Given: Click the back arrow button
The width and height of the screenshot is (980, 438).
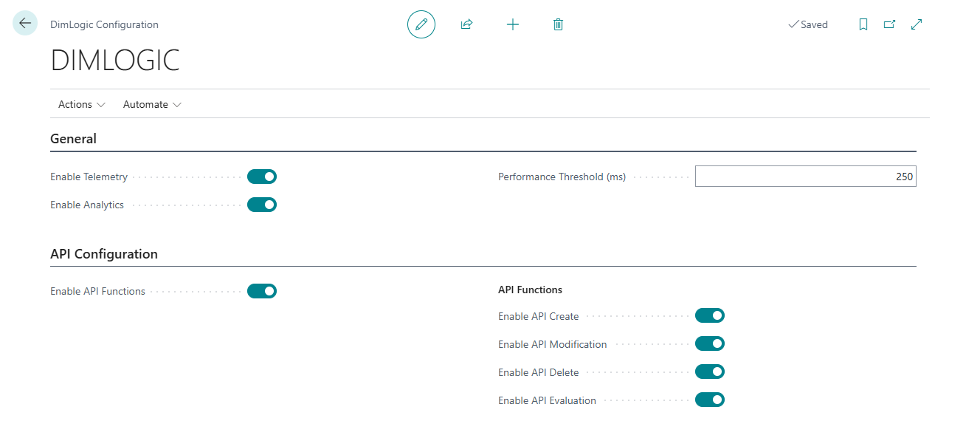Looking at the screenshot, I should click(25, 24).
